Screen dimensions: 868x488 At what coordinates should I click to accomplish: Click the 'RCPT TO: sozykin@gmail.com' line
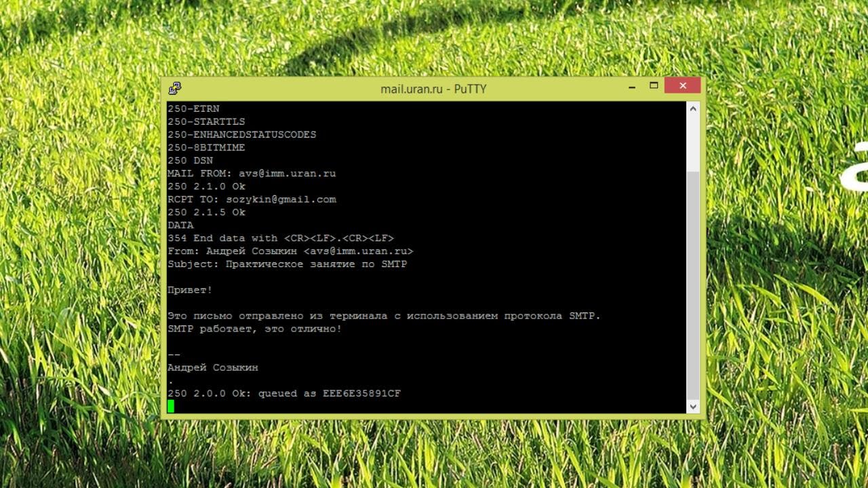click(x=252, y=199)
